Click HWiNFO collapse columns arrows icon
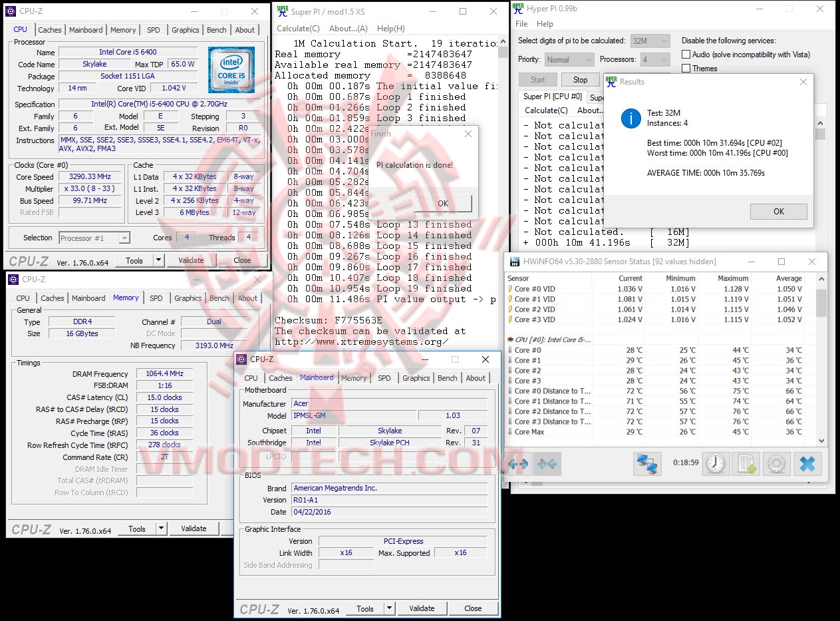The height and width of the screenshot is (621, 840). (548, 463)
